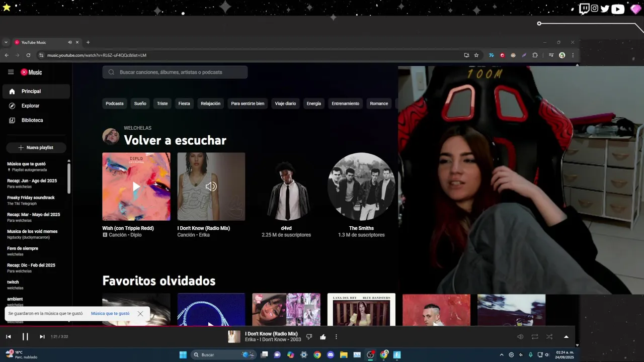
Task: Open The Smiths artist thumbnail
Action: [361, 187]
